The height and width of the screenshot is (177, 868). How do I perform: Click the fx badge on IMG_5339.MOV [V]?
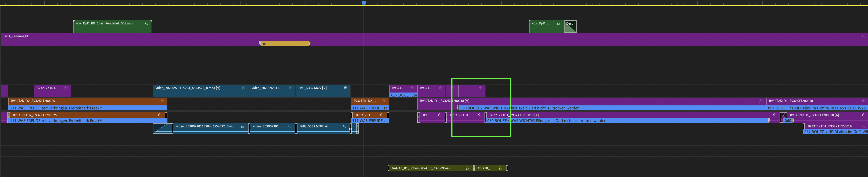pyautogui.click(x=345, y=88)
